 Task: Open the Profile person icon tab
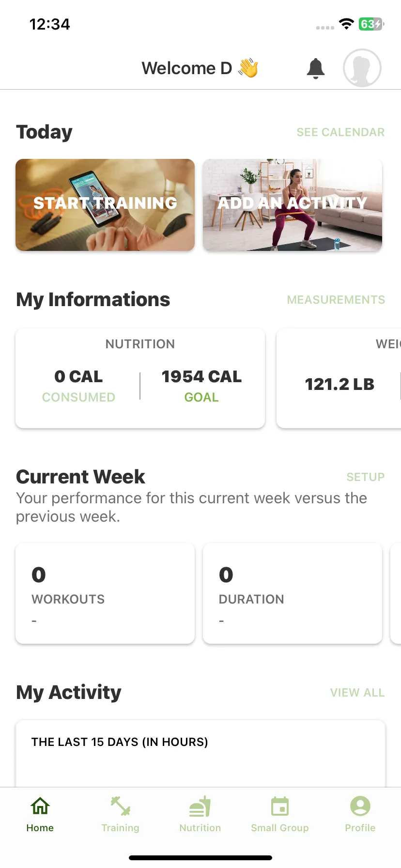pyautogui.click(x=360, y=806)
